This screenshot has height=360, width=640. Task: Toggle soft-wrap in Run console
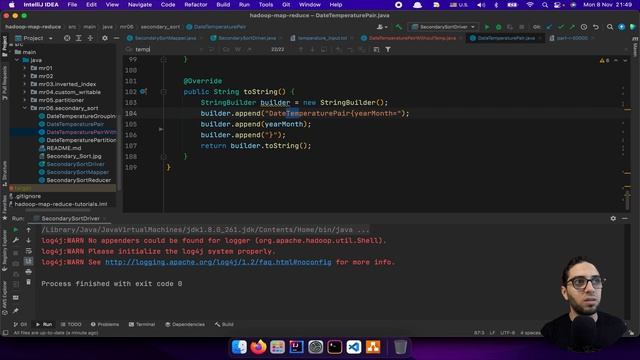[x=29, y=251]
